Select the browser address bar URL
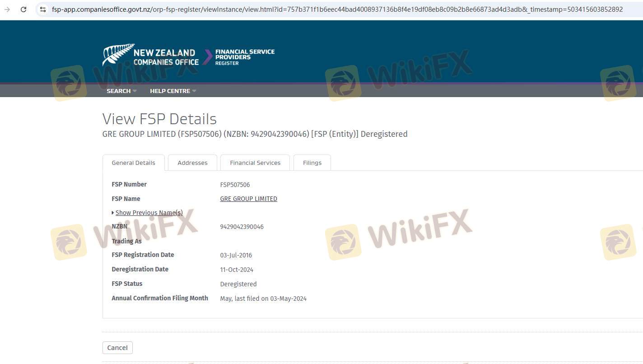Screen dimensions: 643x364 tap(337, 9)
